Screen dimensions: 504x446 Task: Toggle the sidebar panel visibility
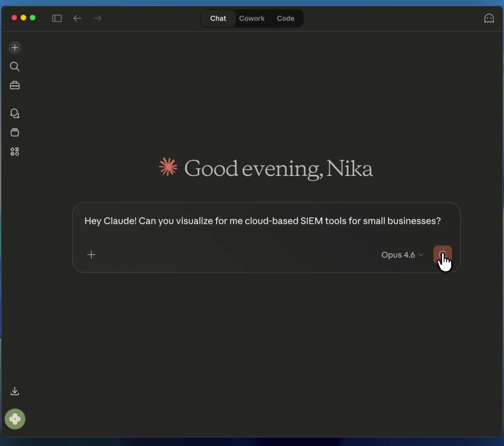point(57,18)
